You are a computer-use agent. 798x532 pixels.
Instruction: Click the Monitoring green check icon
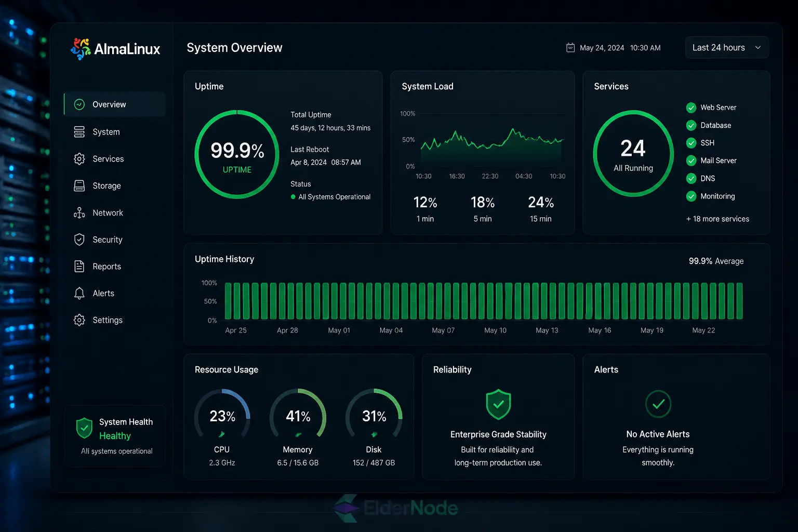coord(691,196)
